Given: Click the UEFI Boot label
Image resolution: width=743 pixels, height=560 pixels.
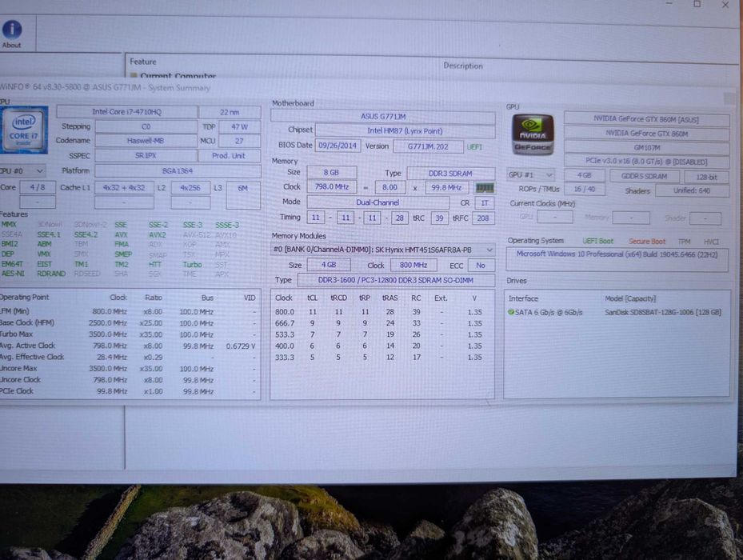Looking at the screenshot, I should tap(597, 241).
